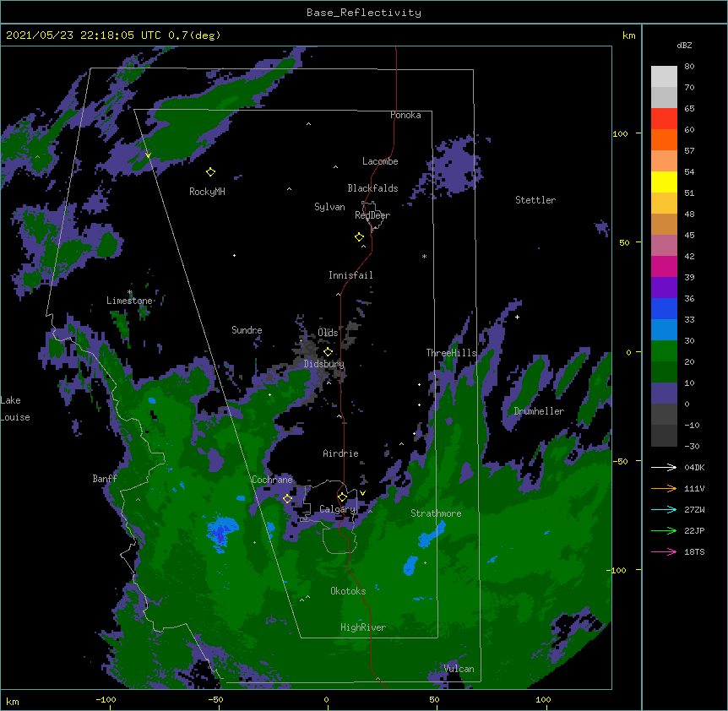728x711 pixels.
Task: Select the yellow diamond marker between Olds and Didsbury
Action: tap(328, 351)
